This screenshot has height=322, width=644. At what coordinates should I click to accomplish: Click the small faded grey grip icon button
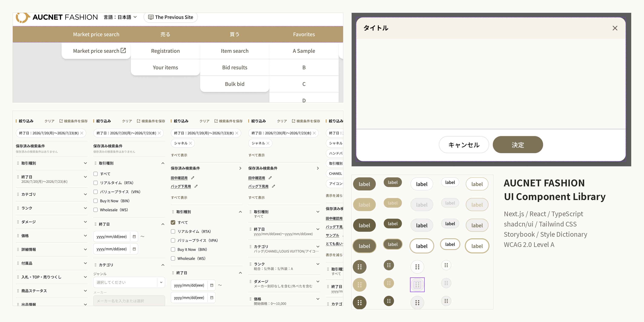point(446,283)
